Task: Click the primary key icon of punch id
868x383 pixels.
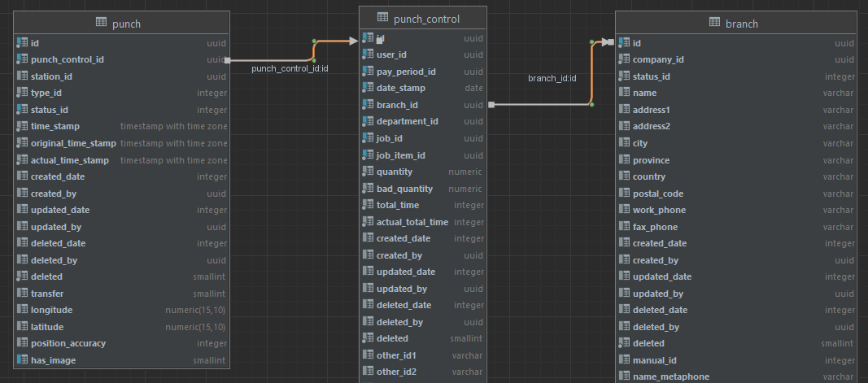Action: pyautogui.click(x=22, y=42)
